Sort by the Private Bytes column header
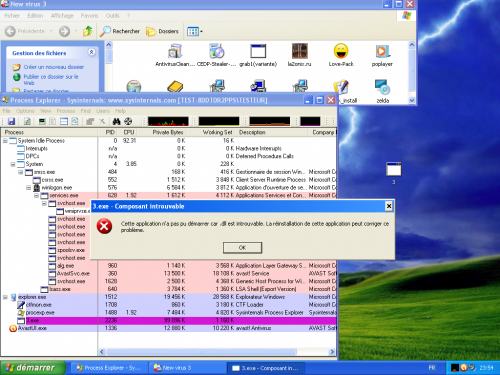Image resolution: width=500 pixels, height=375 pixels. [168, 132]
